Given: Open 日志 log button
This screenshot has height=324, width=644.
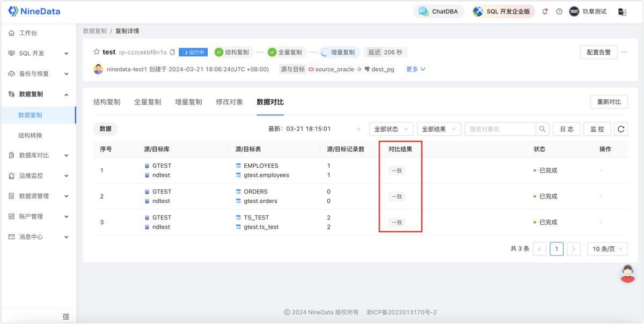Looking at the screenshot, I should (x=567, y=129).
